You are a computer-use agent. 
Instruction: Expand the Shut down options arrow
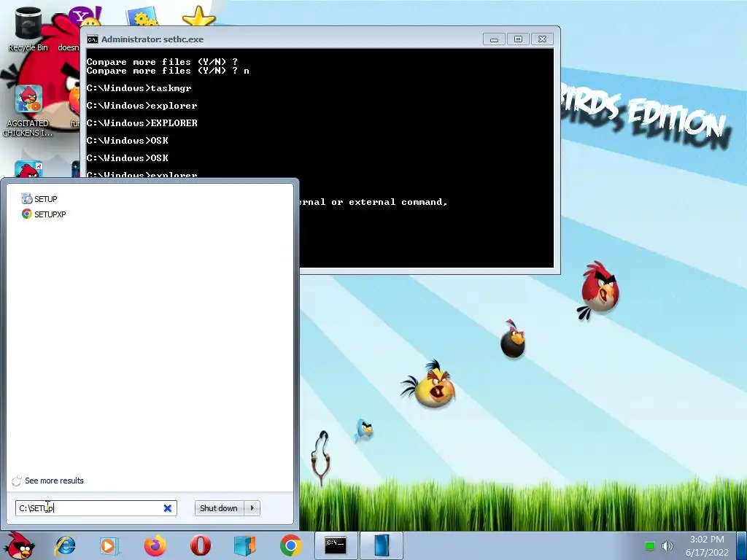coord(252,508)
